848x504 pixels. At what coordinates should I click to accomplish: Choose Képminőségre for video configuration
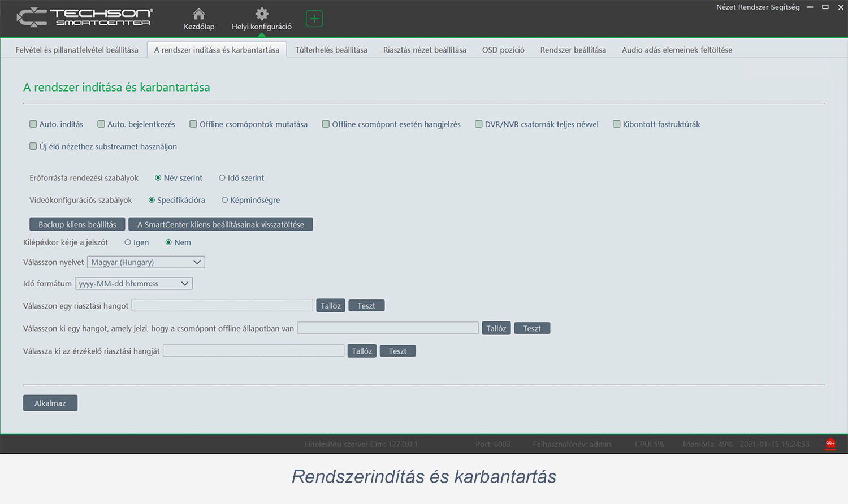coord(225,199)
